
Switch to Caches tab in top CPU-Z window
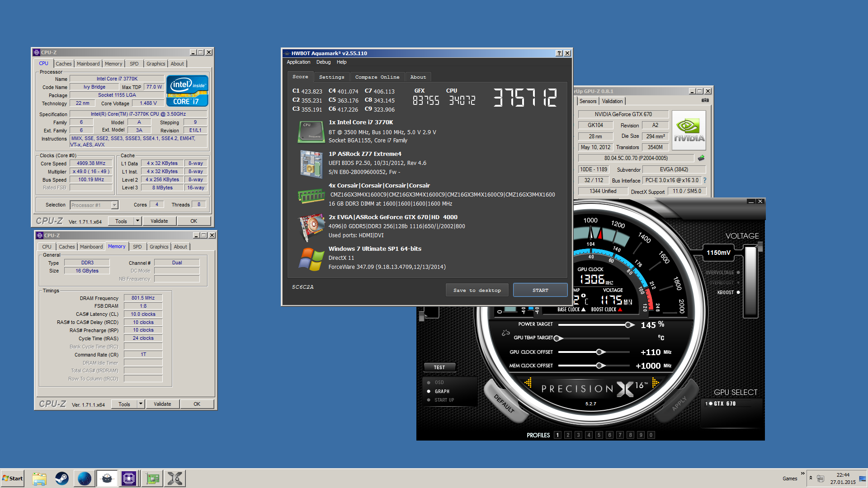pyautogui.click(x=63, y=64)
